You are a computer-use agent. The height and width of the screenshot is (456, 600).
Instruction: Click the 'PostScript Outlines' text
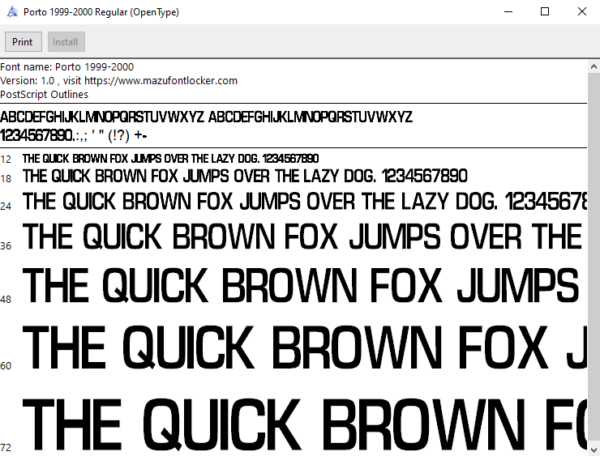(x=44, y=94)
